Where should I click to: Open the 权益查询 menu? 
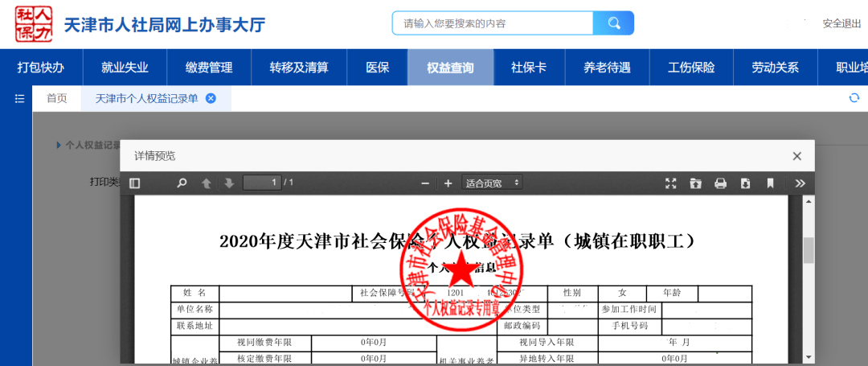point(450,68)
